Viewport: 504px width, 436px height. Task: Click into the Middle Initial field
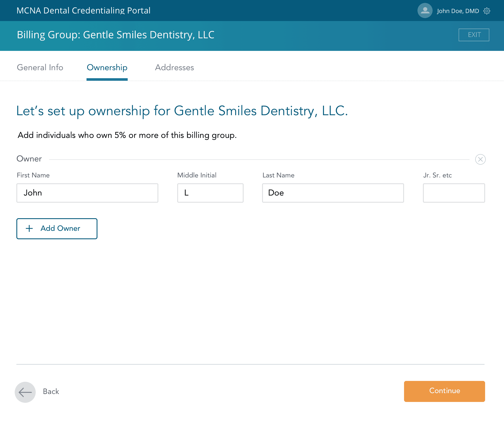[210, 193]
